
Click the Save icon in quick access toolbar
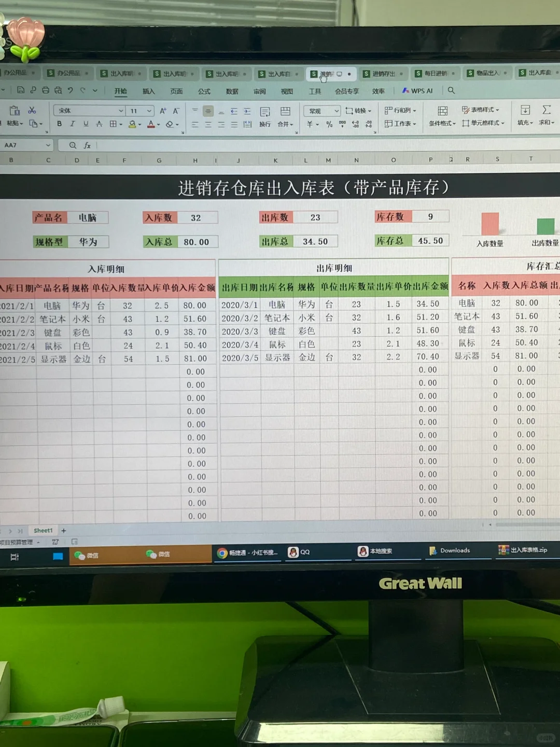21,90
